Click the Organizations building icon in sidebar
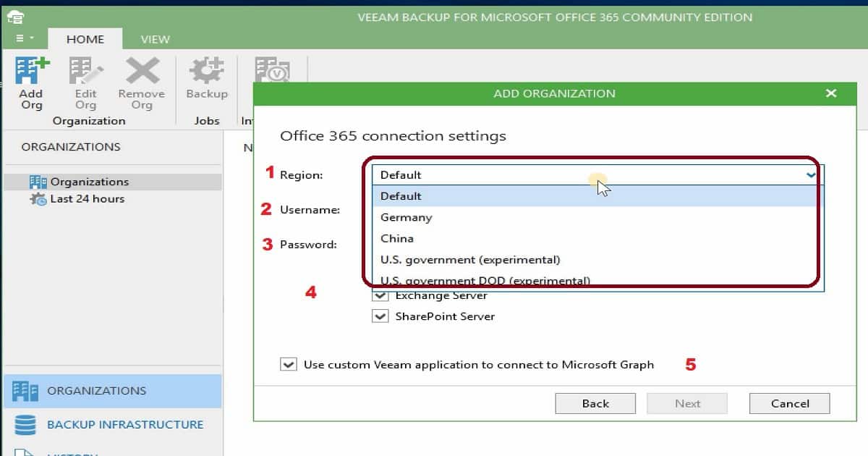The width and height of the screenshot is (868, 456). point(25,391)
